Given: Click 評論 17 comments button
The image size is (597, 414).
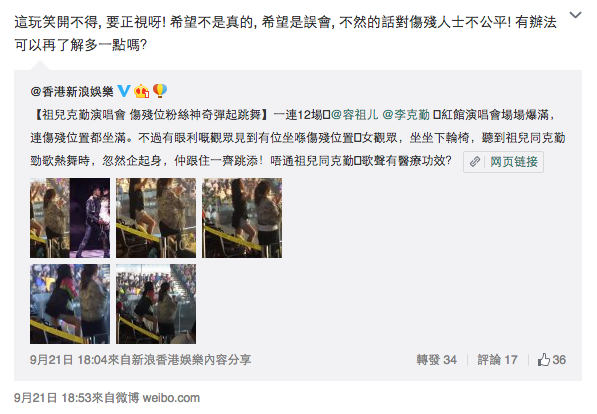Looking at the screenshot, I should point(497,360).
